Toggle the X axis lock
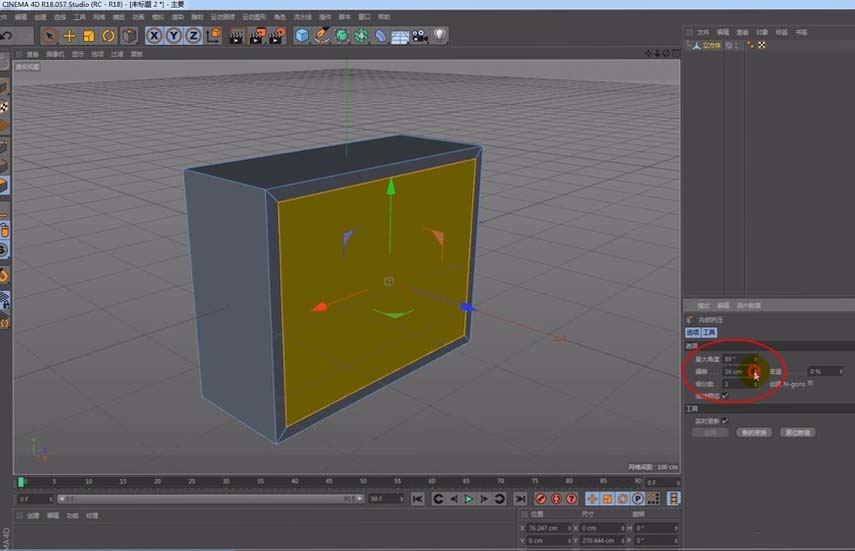 coord(155,36)
